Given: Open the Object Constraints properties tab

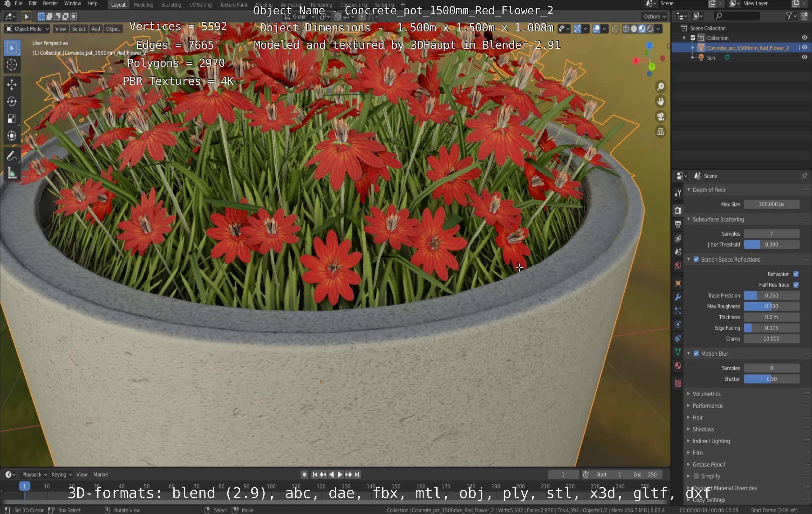Looking at the screenshot, I should [678, 339].
